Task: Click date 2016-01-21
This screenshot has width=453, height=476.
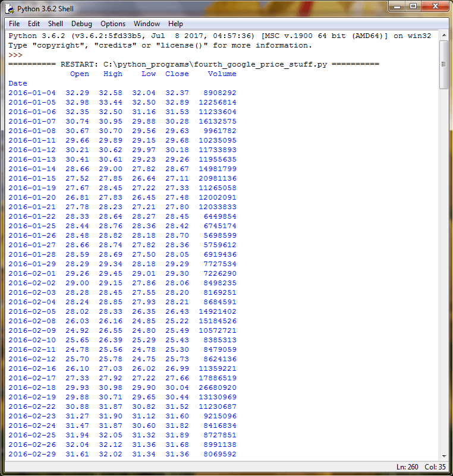Action: [32, 207]
